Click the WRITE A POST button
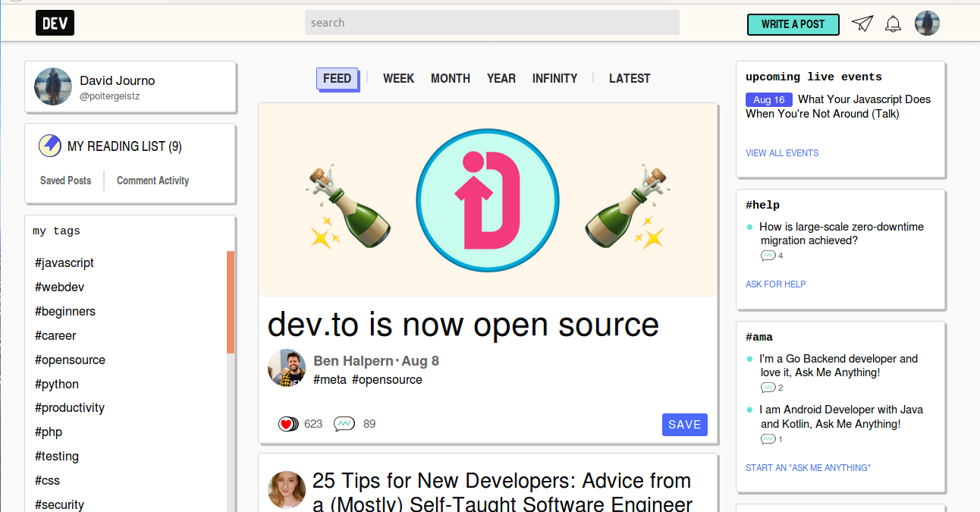The height and width of the screenshot is (512, 980). [793, 24]
